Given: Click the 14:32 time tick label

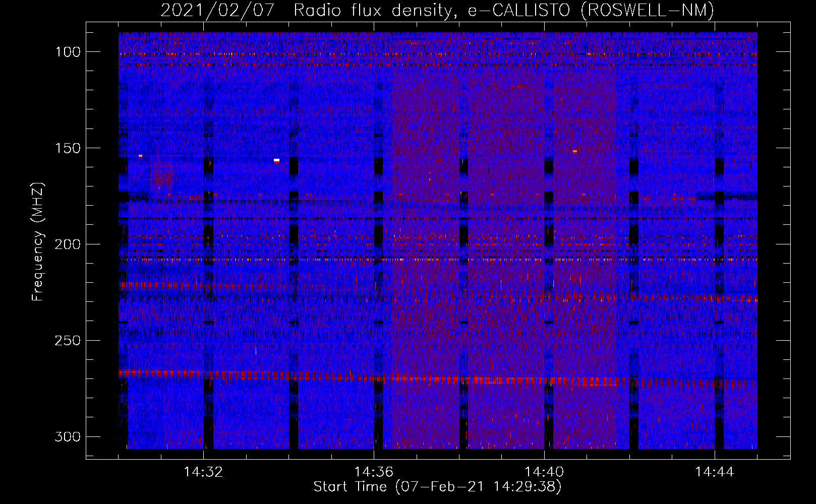Looking at the screenshot, I should coord(203,472).
